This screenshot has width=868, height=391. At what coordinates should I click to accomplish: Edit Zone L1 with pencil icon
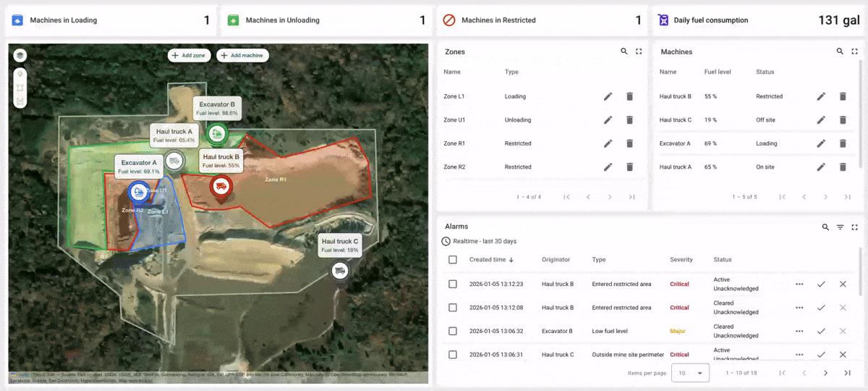608,96
